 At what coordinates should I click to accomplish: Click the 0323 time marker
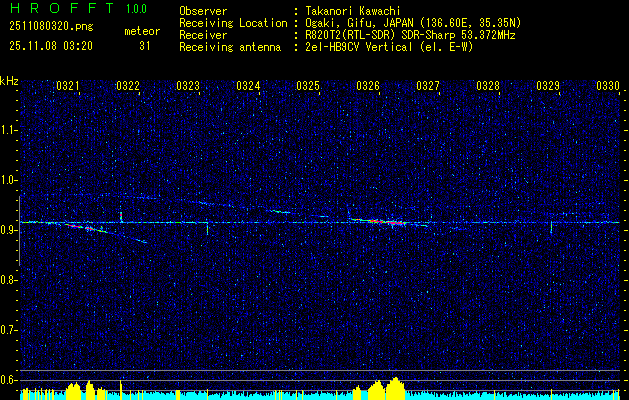click(x=188, y=86)
